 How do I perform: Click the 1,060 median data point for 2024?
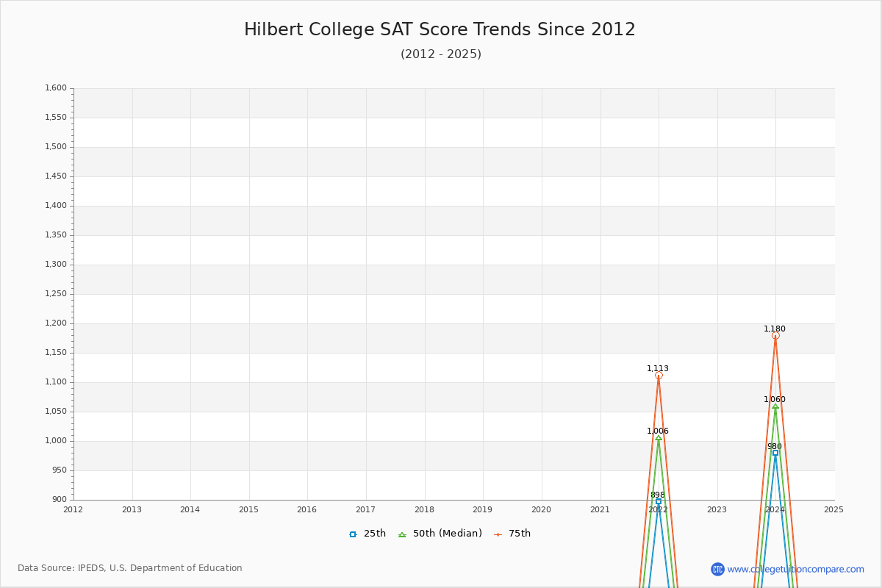[x=775, y=406]
